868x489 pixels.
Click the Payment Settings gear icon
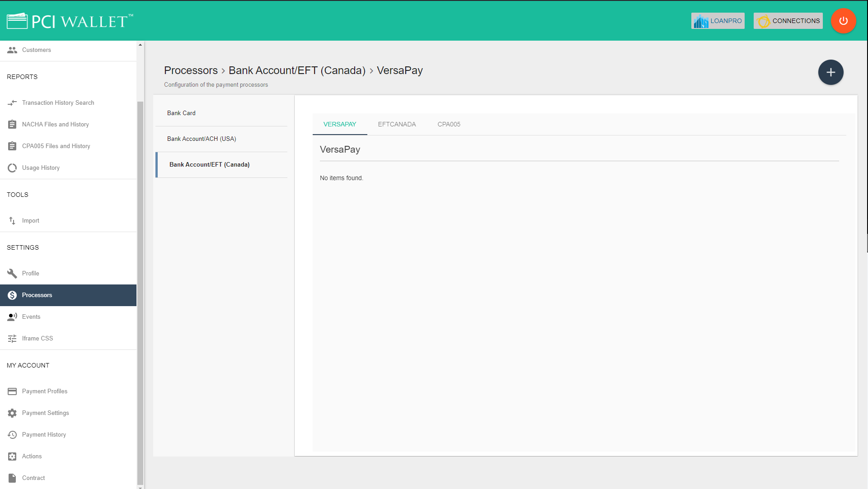12,413
